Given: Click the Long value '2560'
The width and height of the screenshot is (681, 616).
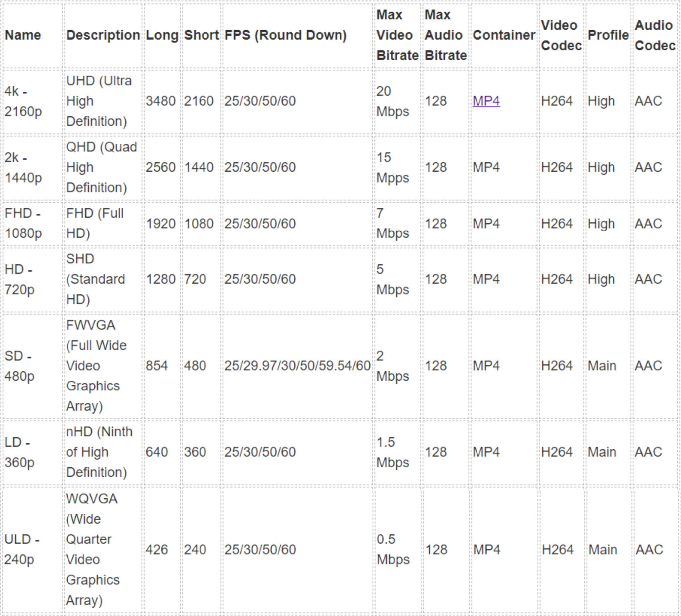Looking at the screenshot, I should tap(161, 167).
